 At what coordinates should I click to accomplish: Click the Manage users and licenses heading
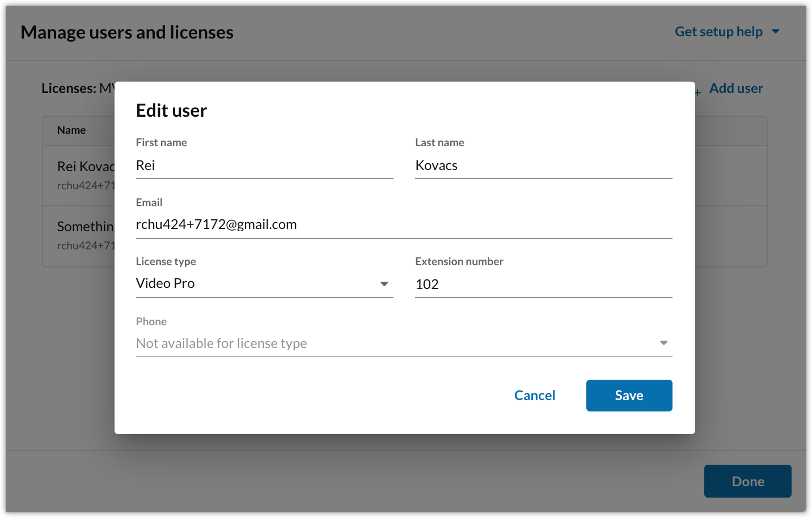coord(127,32)
